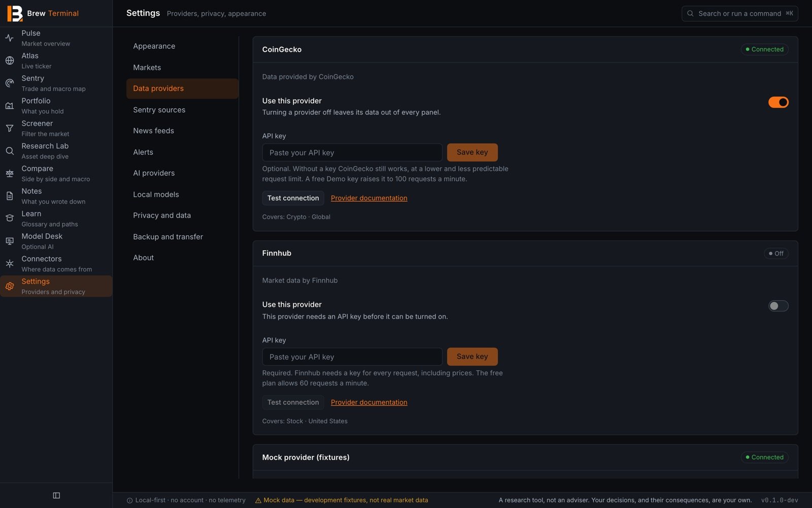812x508 pixels.
Task: Click the Settings gear icon in sidebar
Action: 10,287
